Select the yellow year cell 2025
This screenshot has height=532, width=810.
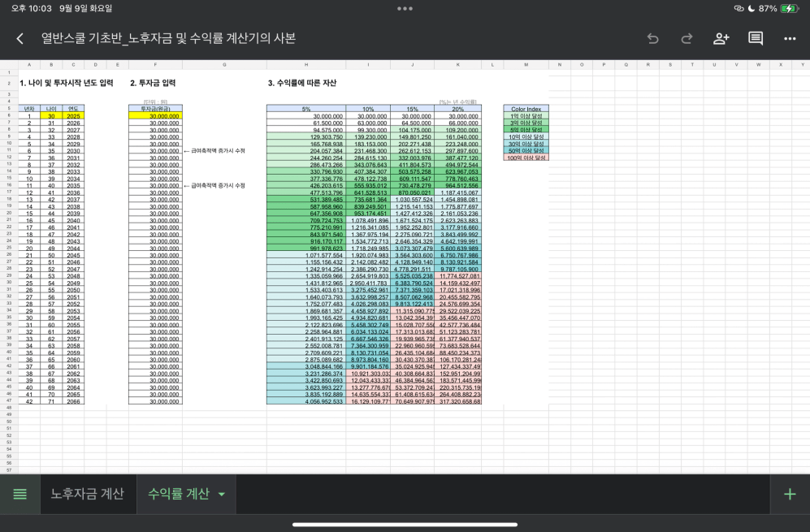coord(73,115)
